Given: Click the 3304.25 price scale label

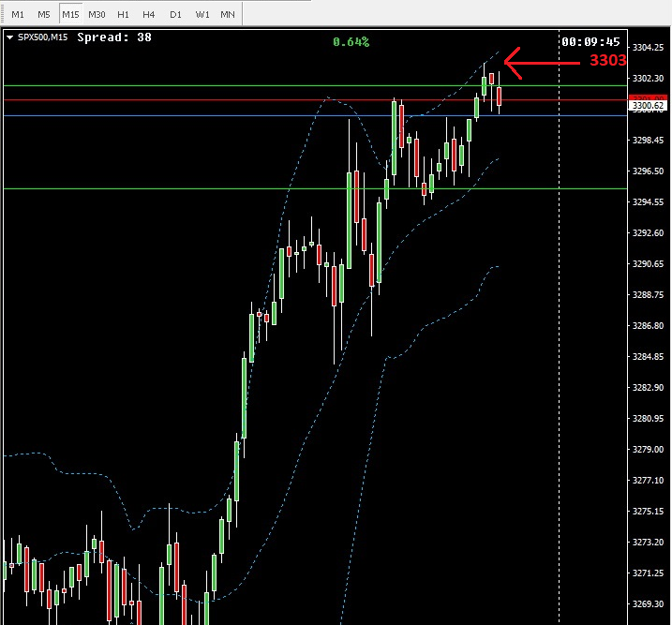Looking at the screenshot, I should [x=648, y=48].
